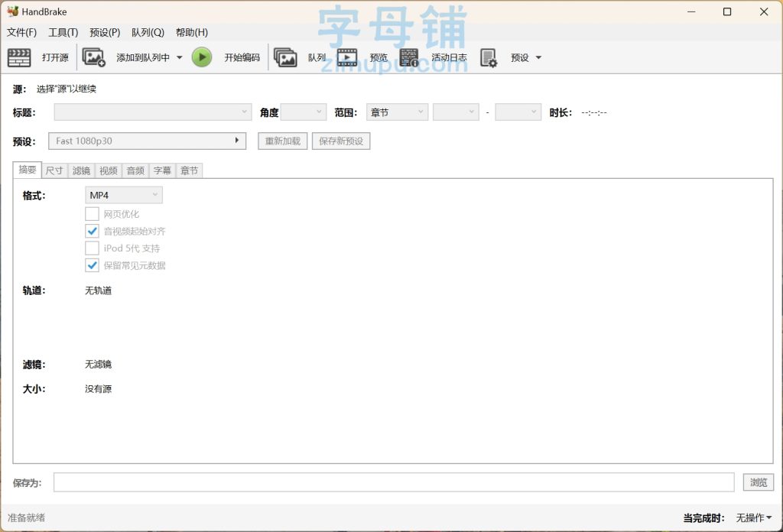Uncheck the 音视频起始对齐 checkbox
The image size is (783, 532).
[92, 231]
